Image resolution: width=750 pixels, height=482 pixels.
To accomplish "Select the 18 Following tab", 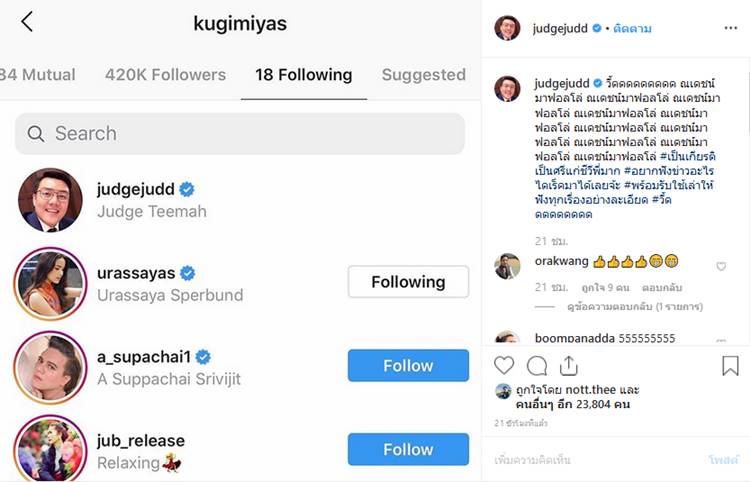I will coord(303,75).
